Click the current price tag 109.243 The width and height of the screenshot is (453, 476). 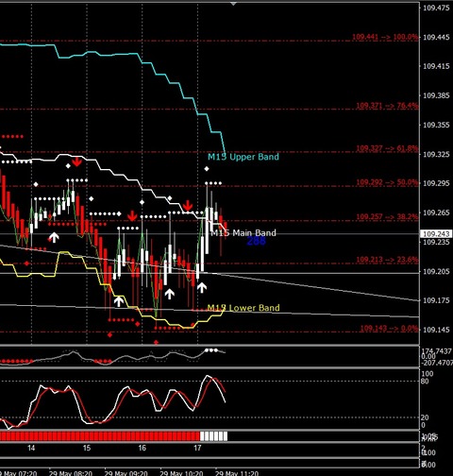(436, 234)
